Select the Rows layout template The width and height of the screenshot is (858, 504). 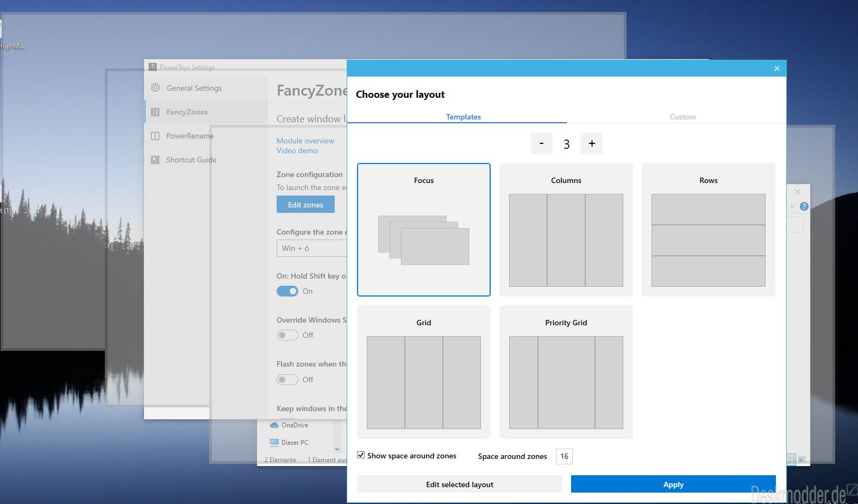[x=709, y=230]
